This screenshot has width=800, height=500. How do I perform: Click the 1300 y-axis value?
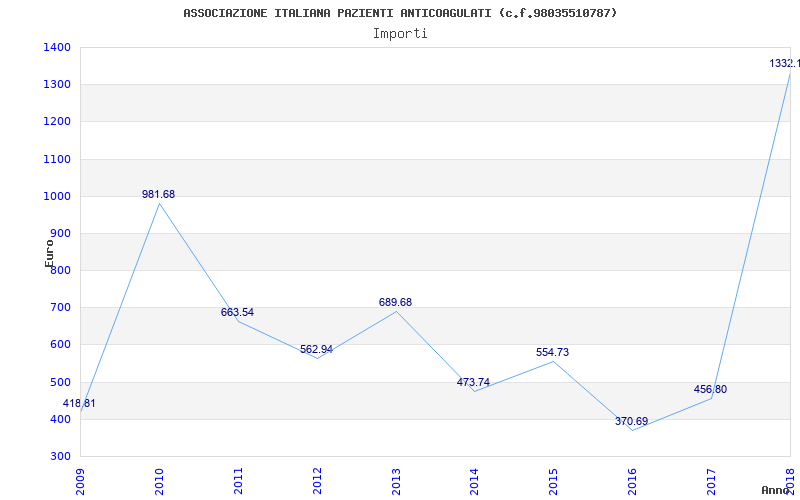pos(57,85)
